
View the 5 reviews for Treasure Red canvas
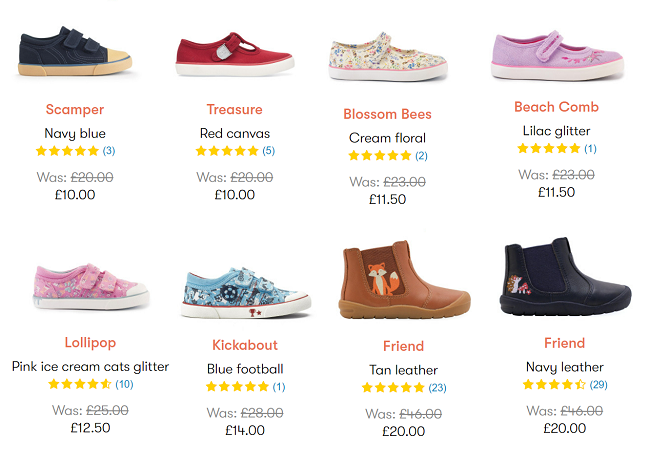click(x=234, y=151)
